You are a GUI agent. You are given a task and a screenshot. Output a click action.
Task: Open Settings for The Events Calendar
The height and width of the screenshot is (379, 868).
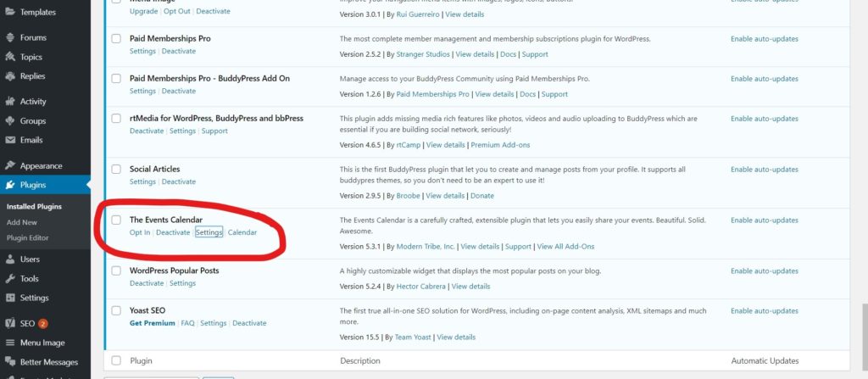[x=209, y=232]
